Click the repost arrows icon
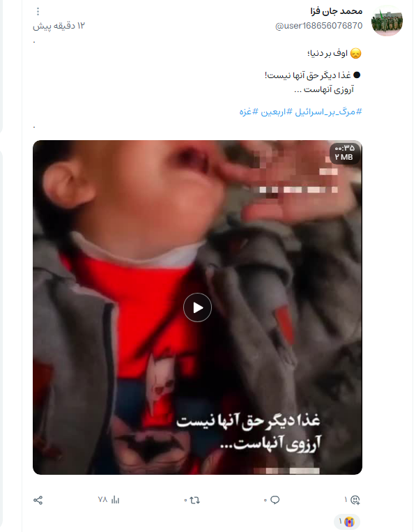Viewport: 416px width, 532px height. [194, 500]
